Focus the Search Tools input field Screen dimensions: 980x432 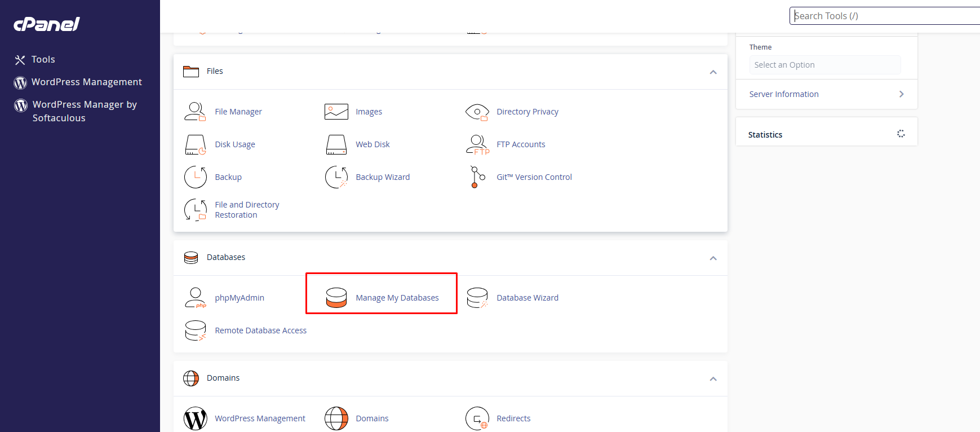click(885, 16)
